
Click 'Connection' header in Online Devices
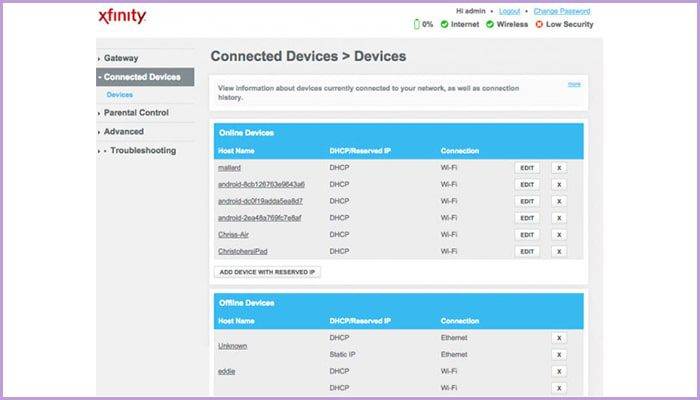460,151
